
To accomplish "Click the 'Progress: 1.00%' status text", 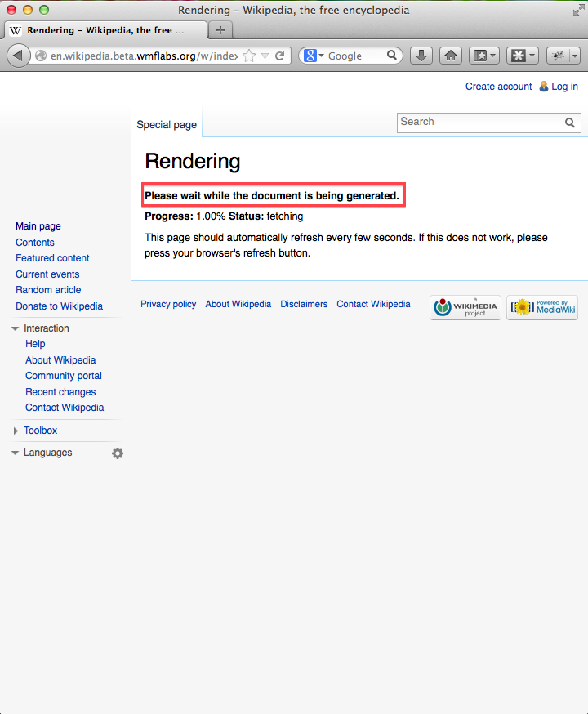I will click(x=185, y=216).
